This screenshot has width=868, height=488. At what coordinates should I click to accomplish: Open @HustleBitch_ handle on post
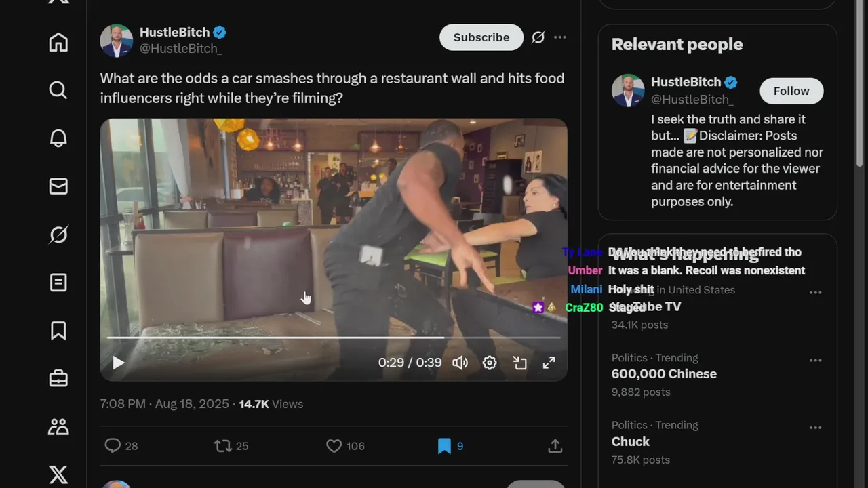181,49
